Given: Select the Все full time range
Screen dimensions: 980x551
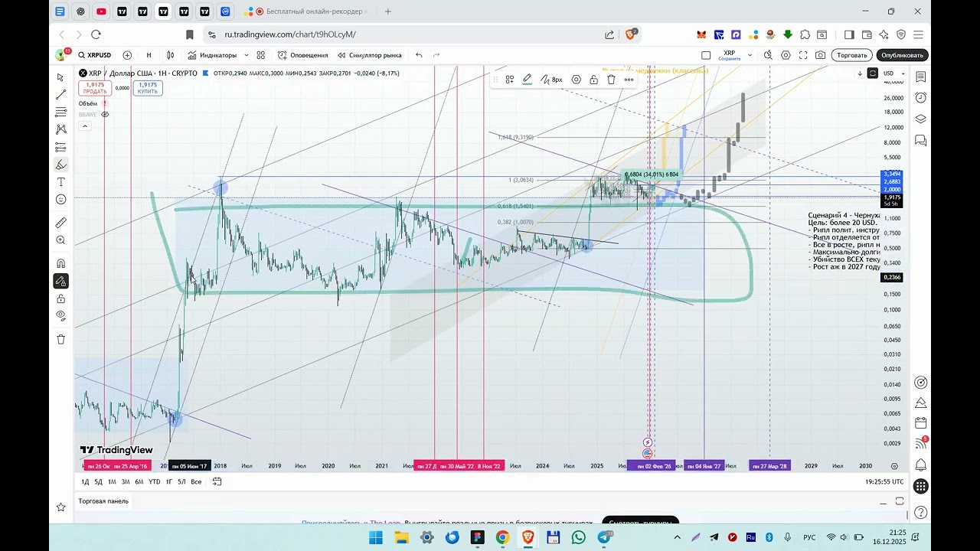Looking at the screenshot, I should click(x=196, y=481).
